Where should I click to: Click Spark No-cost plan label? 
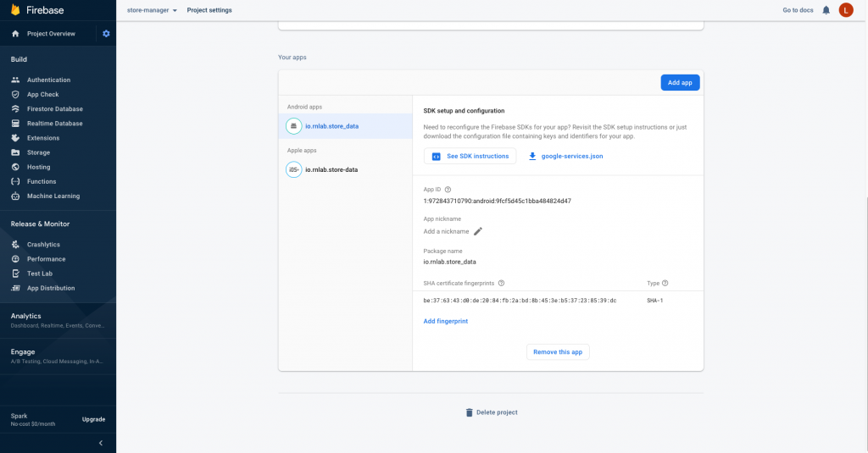point(33,420)
